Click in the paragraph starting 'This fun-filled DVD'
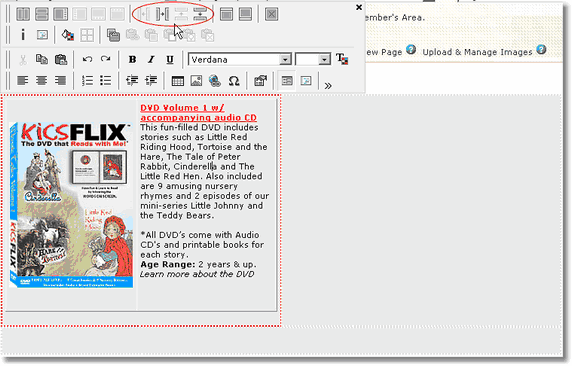Screen dimensions: 572x366 (205, 172)
